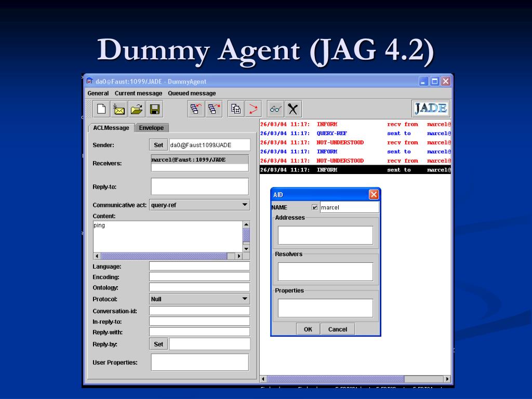532x399 pixels.
Task: Minimize the DummyAgent window
Action: [x=423, y=82]
